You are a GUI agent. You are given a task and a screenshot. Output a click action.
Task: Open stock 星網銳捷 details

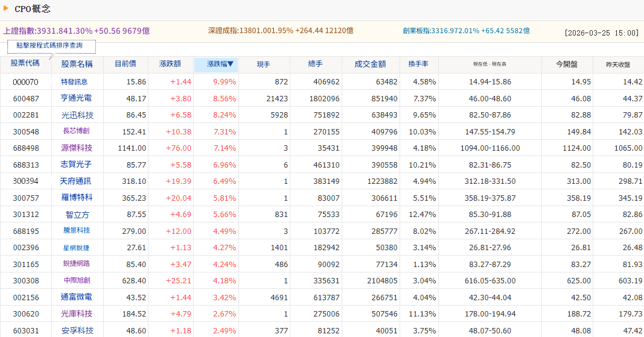(x=76, y=248)
